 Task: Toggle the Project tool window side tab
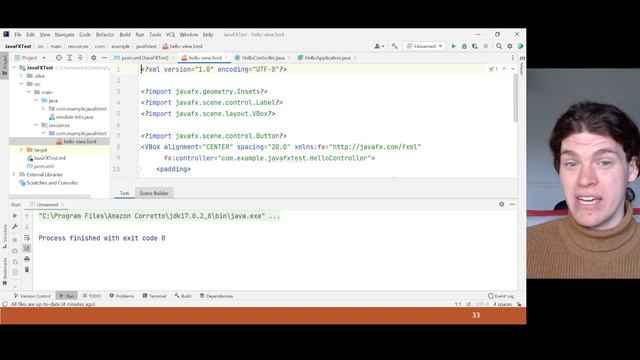[4, 65]
